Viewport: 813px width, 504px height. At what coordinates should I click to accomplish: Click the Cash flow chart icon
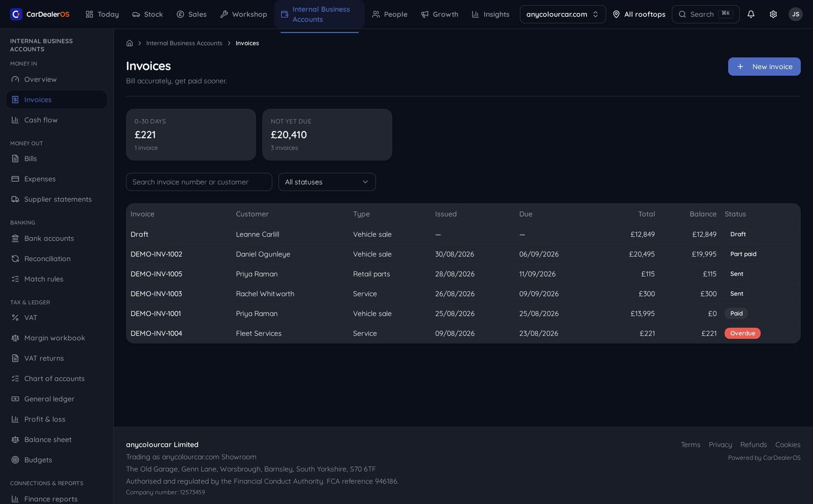[15, 120]
